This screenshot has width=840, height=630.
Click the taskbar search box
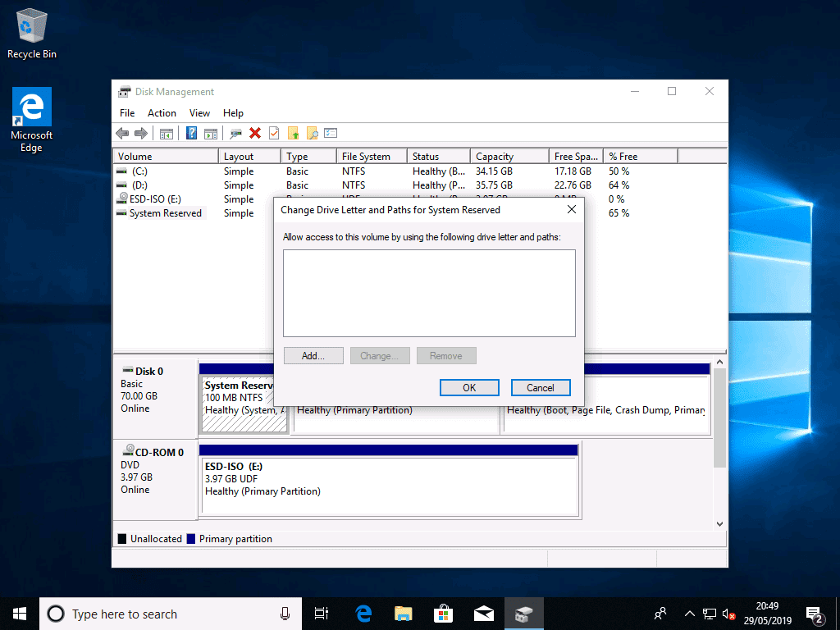click(171, 614)
